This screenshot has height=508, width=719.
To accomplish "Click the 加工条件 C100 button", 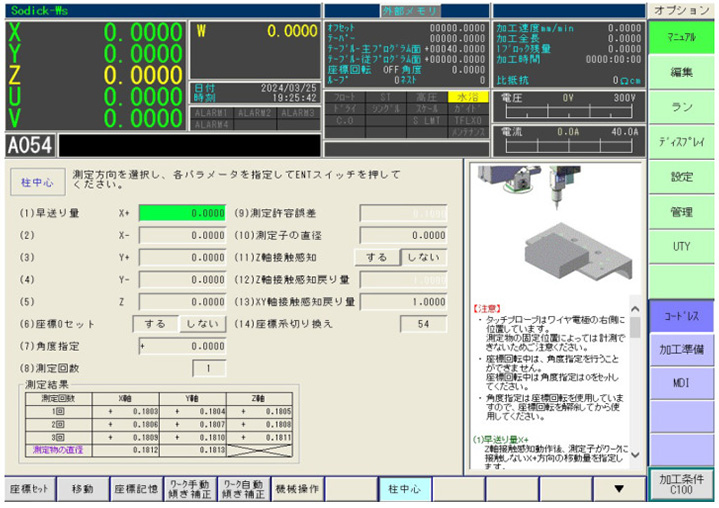I will (681, 485).
